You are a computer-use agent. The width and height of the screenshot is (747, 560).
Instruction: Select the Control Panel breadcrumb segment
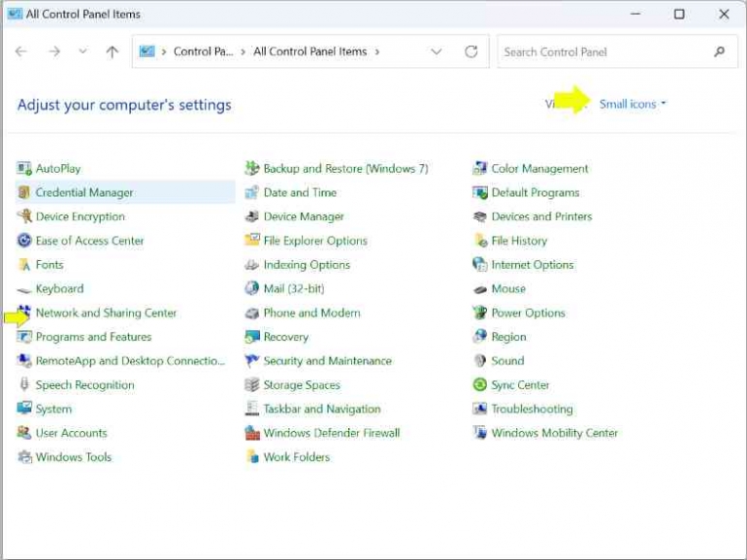(205, 51)
